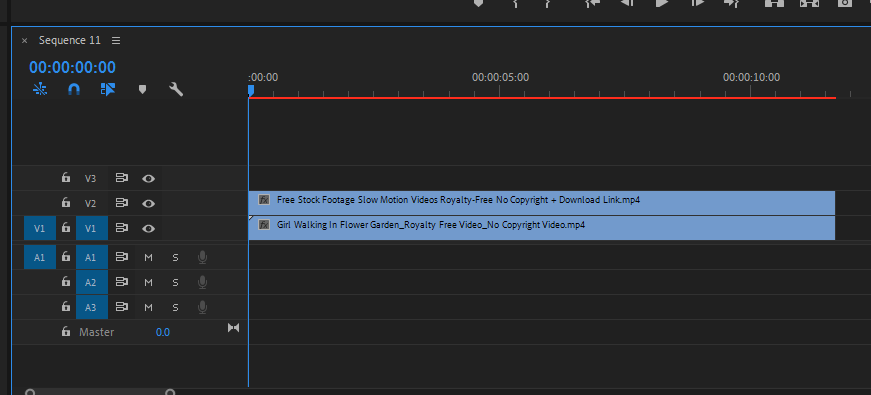Toggle the Snap magnet icon
This screenshot has height=395, width=871.
tap(74, 89)
